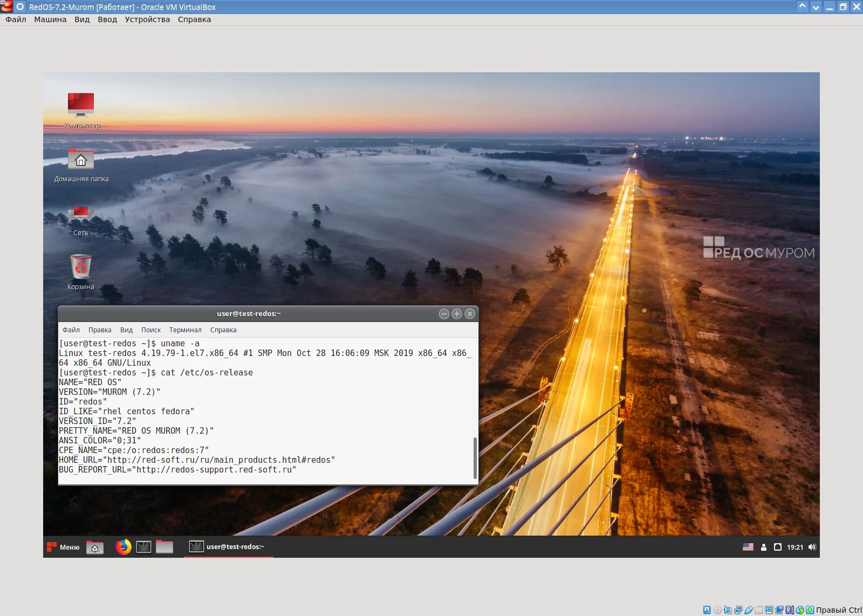Click the user@test-redos:~ terminal title bar
The height and width of the screenshot is (616, 863).
point(249,314)
